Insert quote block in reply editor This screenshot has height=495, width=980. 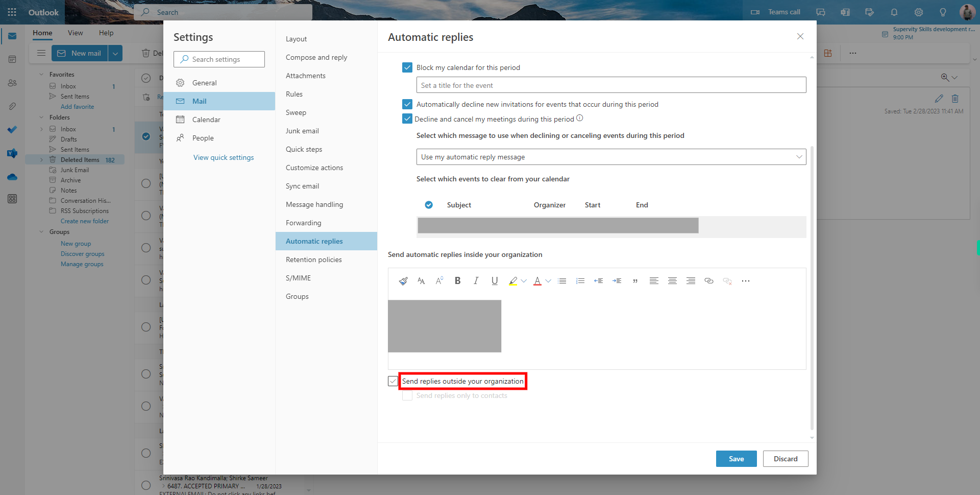click(635, 281)
